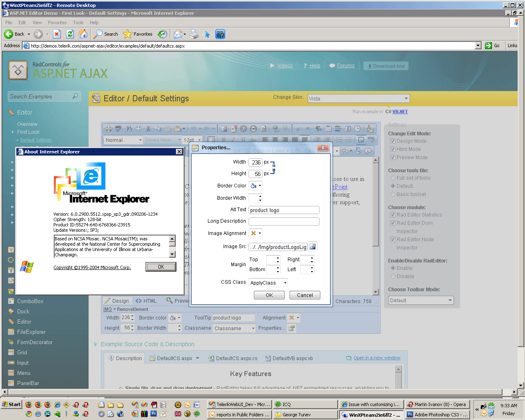
Task: Click the Start button on the taskbar
Action: pyautogui.click(x=11, y=404)
